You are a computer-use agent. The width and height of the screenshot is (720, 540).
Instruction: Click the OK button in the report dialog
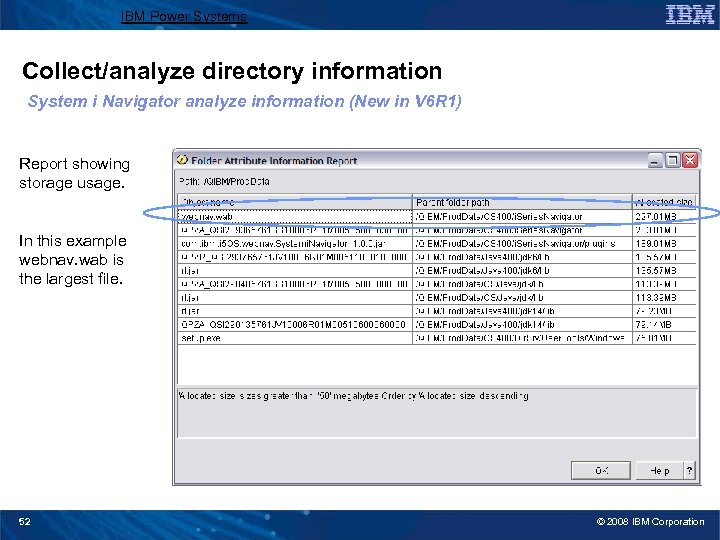tap(601, 470)
